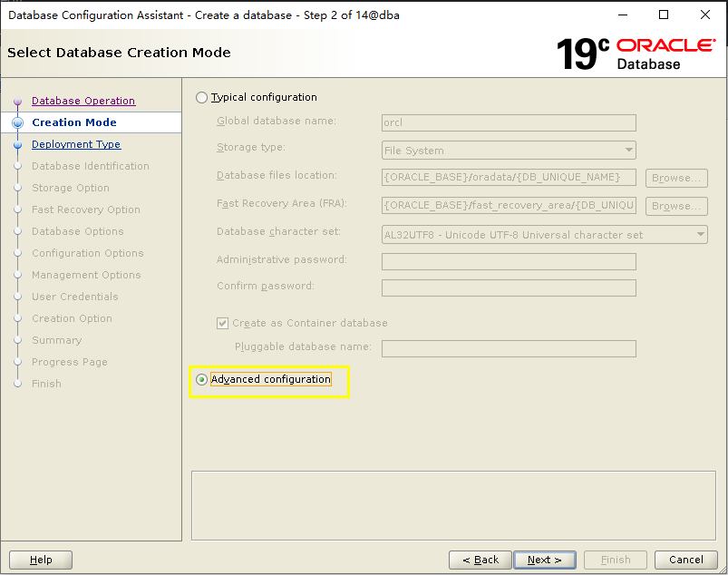The image size is (728, 575).
Task: Click the 'Database character set:' label
Action: coord(278,231)
